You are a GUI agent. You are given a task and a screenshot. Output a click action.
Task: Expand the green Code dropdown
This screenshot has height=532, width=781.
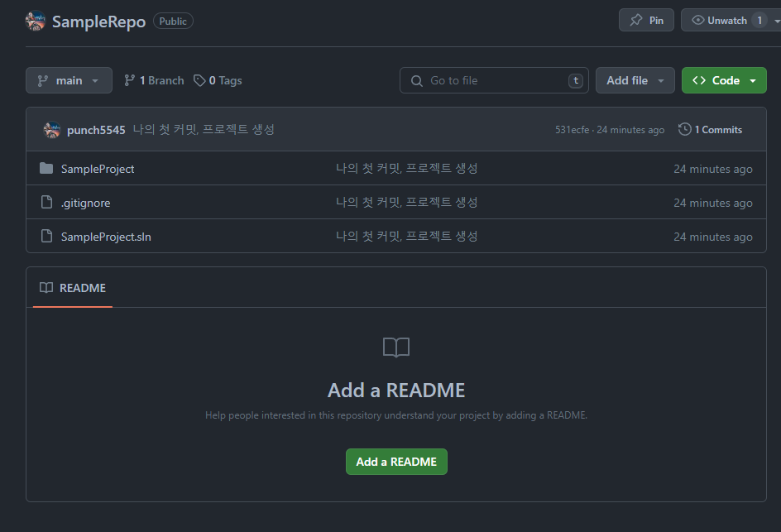click(724, 80)
